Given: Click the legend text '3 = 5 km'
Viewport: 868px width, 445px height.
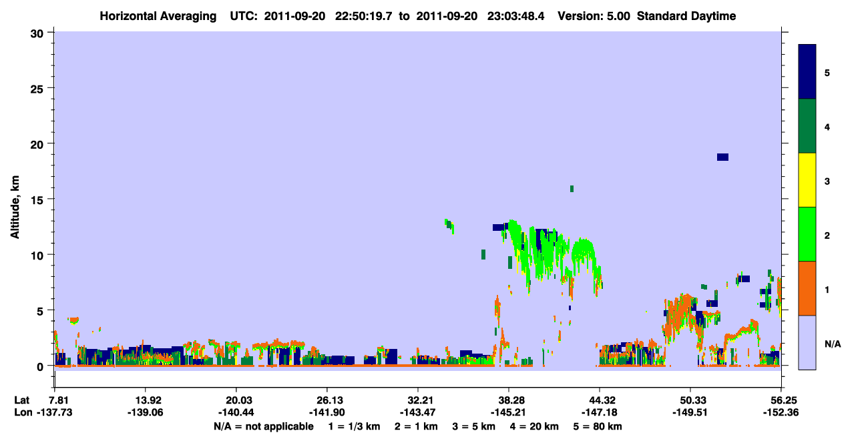Looking at the screenshot, I should pos(473,426).
